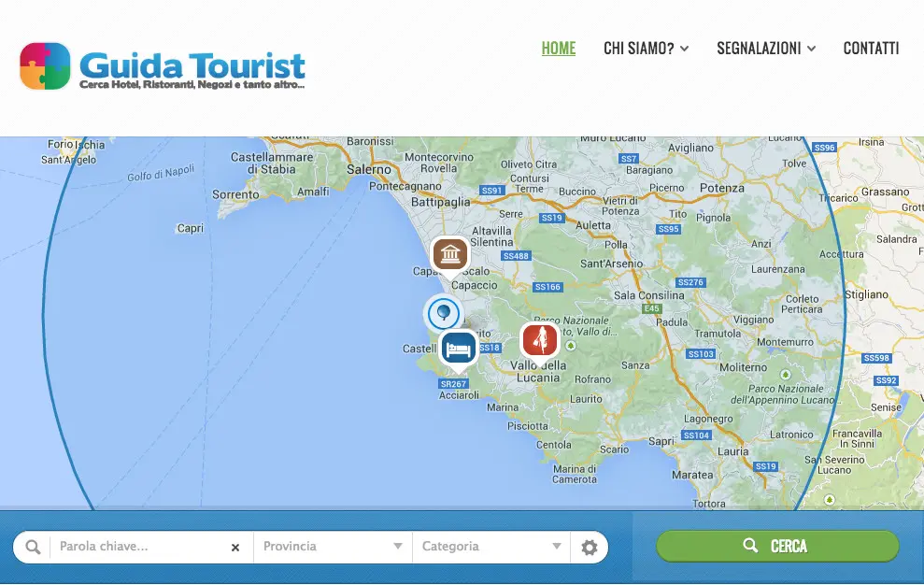The height and width of the screenshot is (585, 924).
Task: Click the Amalfi label on the map
Action: (313, 192)
